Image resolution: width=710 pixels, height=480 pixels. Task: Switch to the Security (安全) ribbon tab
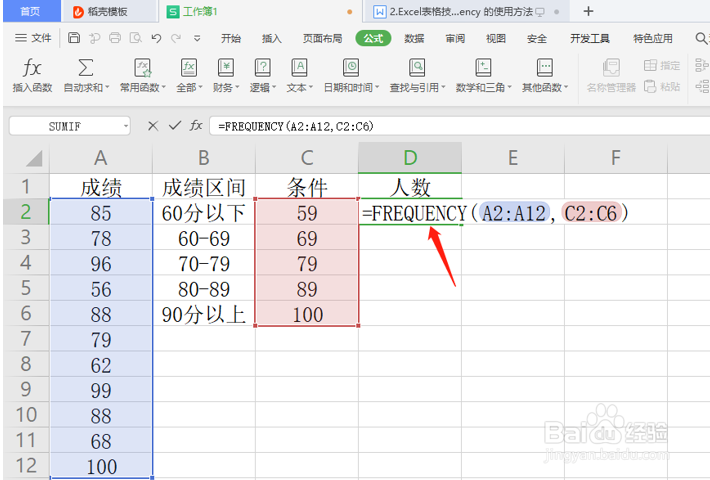click(537, 38)
